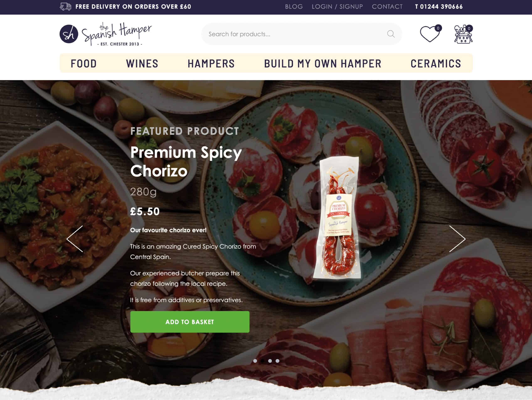The image size is (532, 400).
Task: Select the second carousel dot
Action: [262, 361]
